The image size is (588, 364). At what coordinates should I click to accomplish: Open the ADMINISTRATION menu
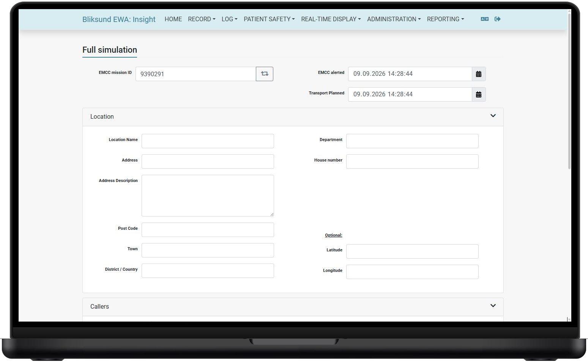click(x=394, y=19)
